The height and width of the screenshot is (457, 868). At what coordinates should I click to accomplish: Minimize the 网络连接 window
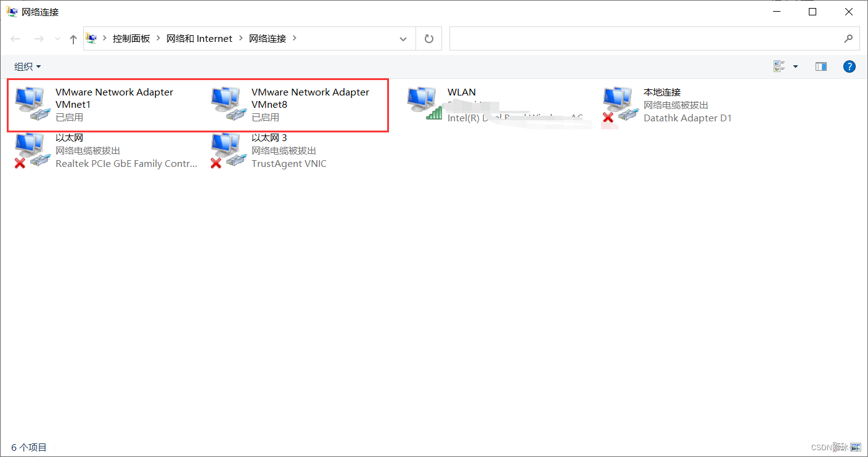pyautogui.click(x=776, y=12)
